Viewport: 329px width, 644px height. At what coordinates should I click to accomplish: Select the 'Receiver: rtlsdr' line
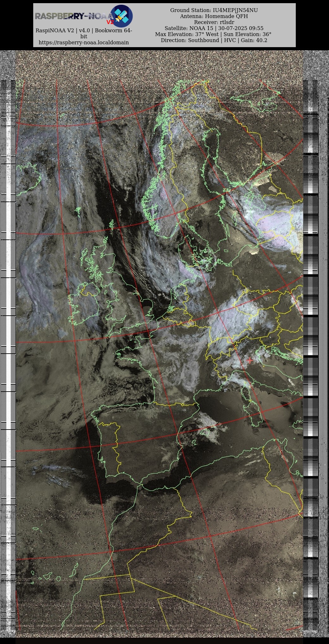214,22
